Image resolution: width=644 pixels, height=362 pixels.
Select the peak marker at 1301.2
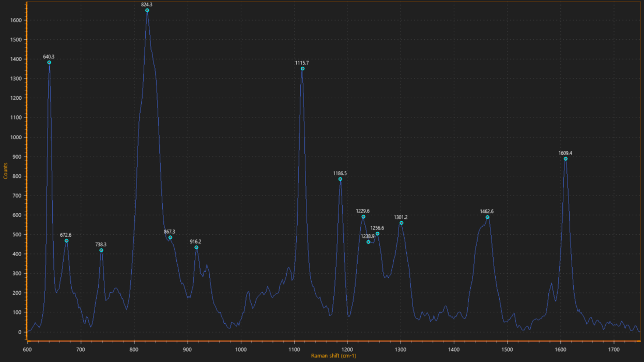click(x=401, y=223)
